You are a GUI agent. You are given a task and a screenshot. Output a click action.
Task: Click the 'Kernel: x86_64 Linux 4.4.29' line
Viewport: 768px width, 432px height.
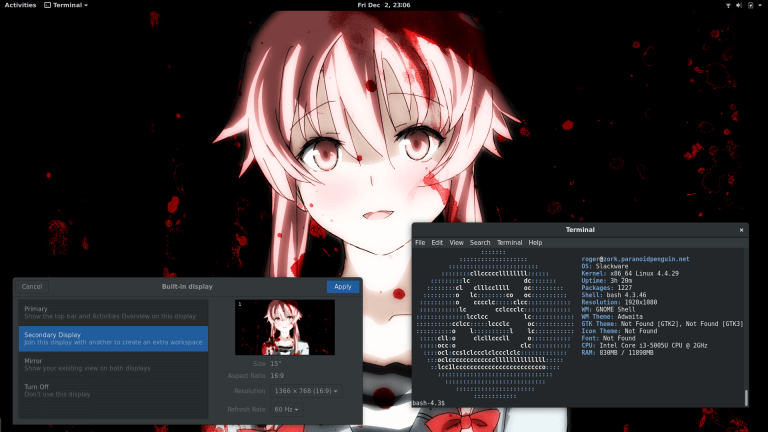point(630,274)
